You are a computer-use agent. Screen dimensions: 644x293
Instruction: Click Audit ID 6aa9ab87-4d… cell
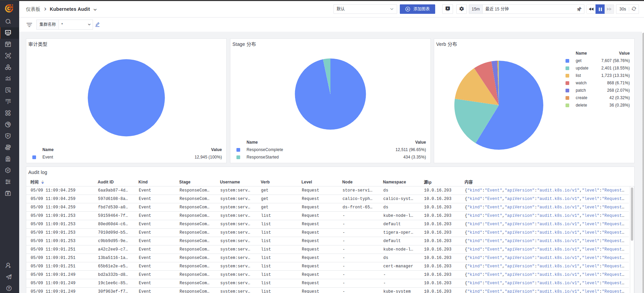coord(113,190)
